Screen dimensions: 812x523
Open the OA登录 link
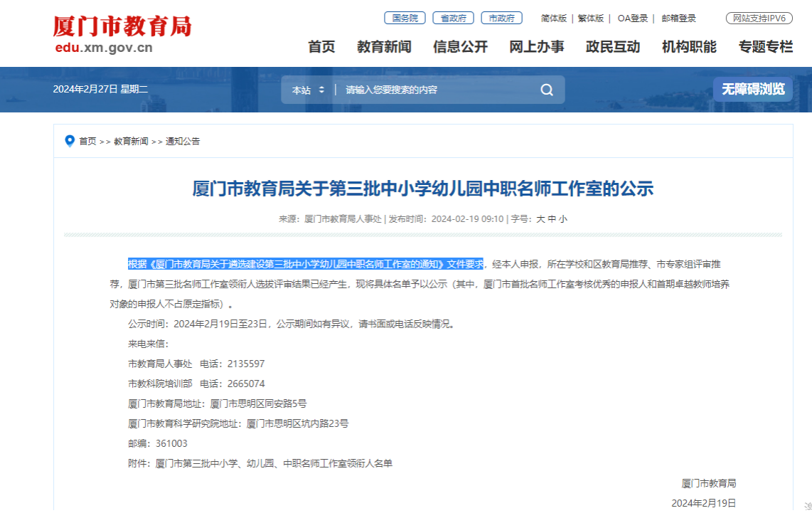pos(633,19)
